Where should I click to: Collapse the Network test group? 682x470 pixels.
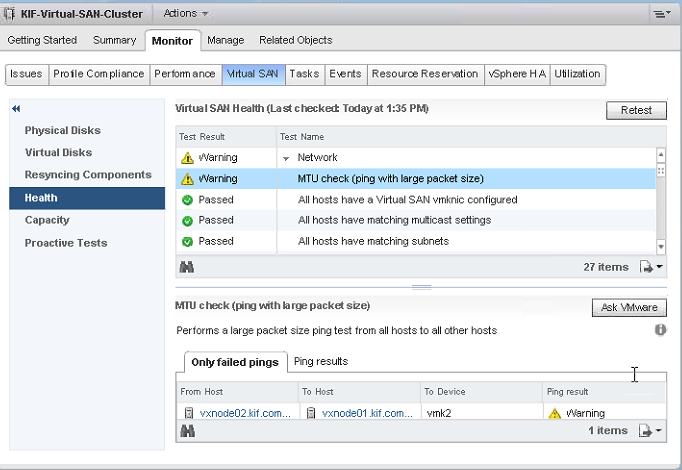click(x=286, y=158)
